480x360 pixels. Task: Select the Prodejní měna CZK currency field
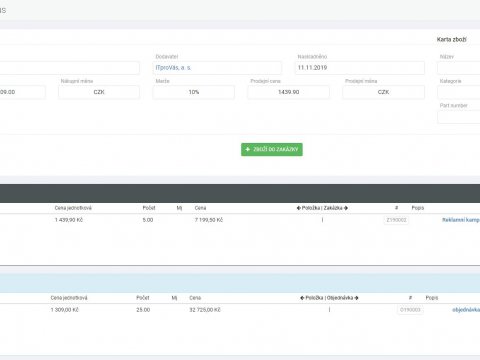pyautogui.click(x=383, y=92)
